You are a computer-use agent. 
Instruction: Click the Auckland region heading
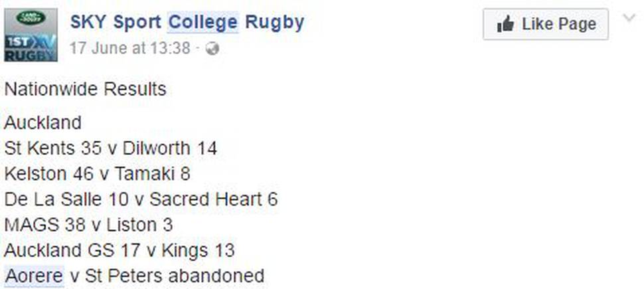(42, 122)
